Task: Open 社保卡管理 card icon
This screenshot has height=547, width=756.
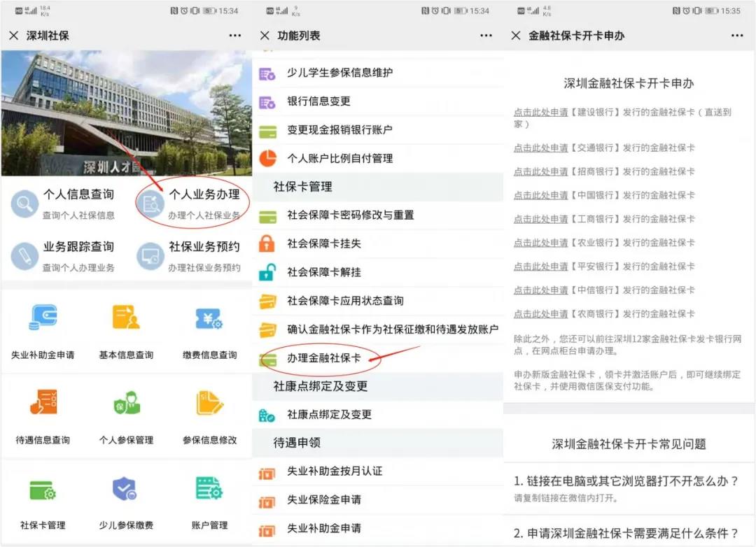Action: pyautogui.click(x=43, y=490)
